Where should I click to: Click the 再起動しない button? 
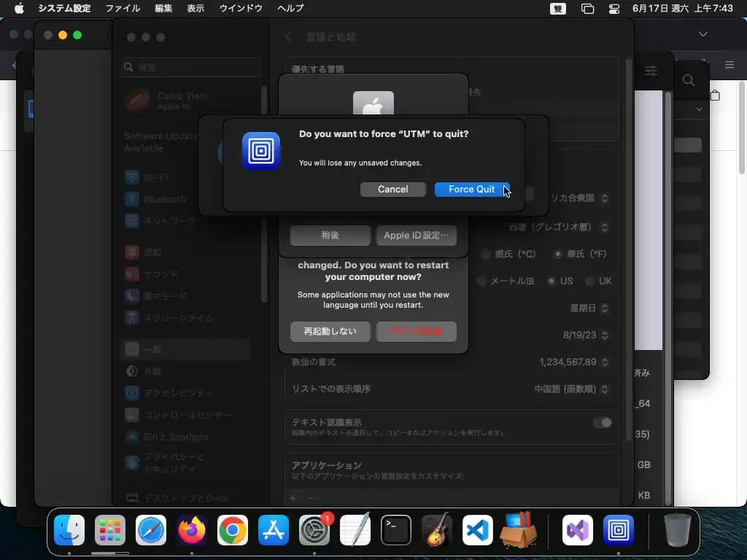click(x=330, y=332)
